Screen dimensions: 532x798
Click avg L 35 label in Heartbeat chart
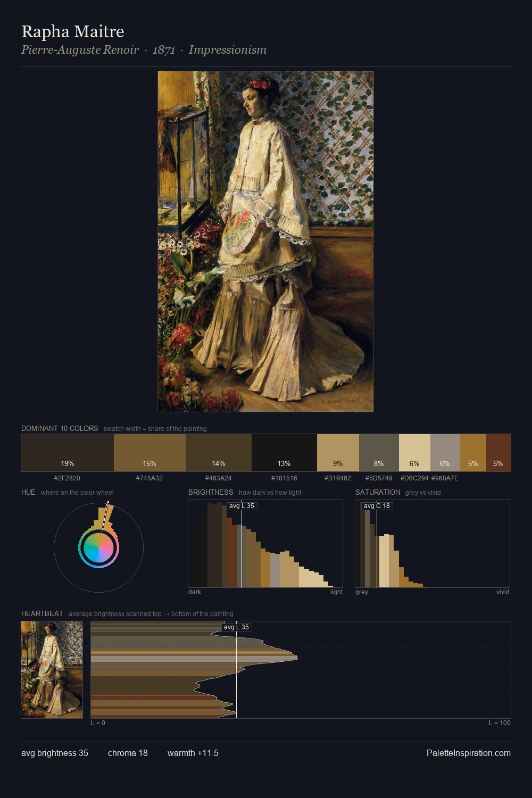236,627
